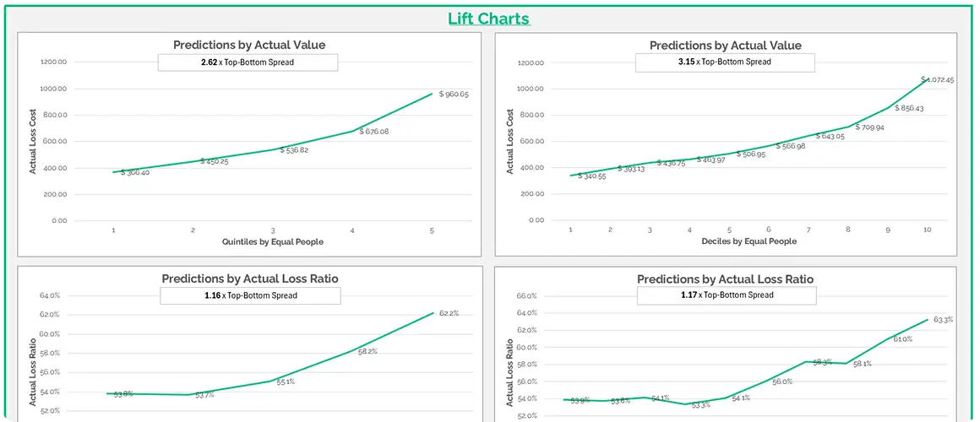Select the Deciles by Equal People axis title
Viewport: 980px width, 422px height.
pos(749,241)
